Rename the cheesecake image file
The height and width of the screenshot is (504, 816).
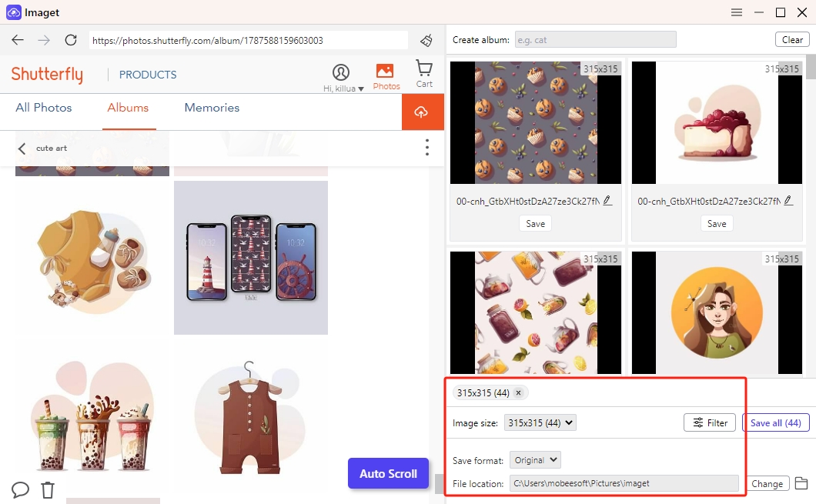(x=788, y=201)
